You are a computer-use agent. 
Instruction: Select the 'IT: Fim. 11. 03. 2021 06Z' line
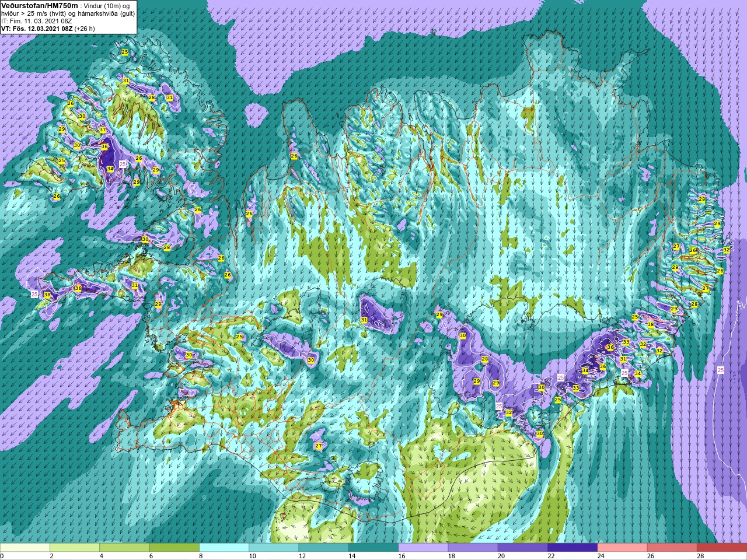point(37,21)
